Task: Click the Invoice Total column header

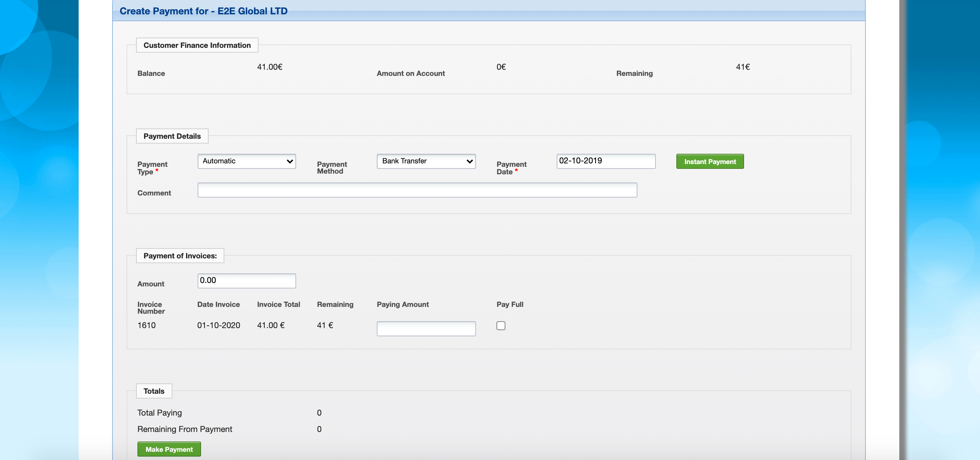Action: click(278, 305)
